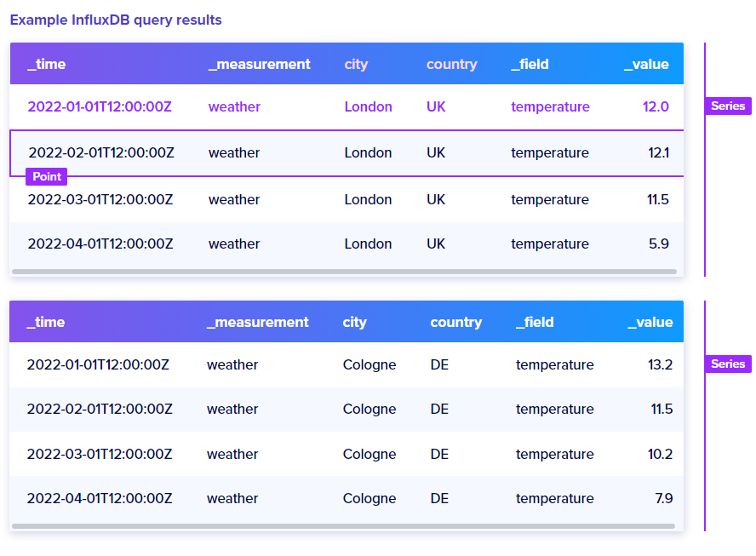The height and width of the screenshot is (556, 756).
Task: Click the Cologne table's _value column header
Action: pos(650,322)
